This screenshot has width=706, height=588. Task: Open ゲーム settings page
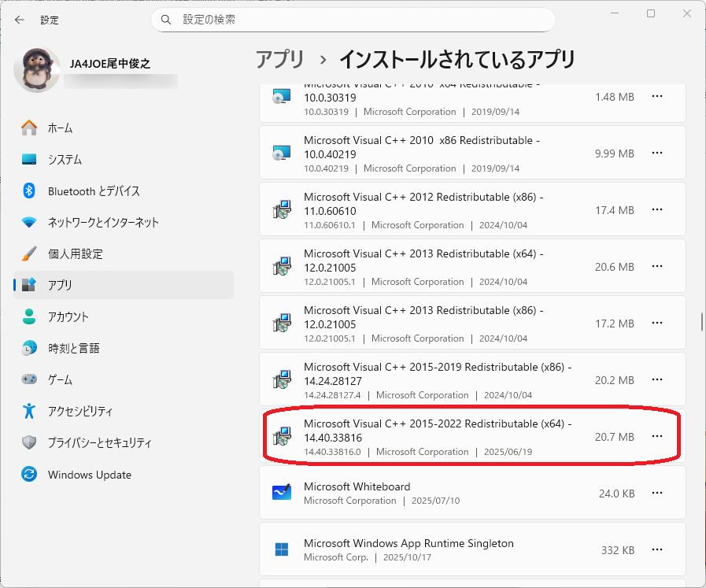pyautogui.click(x=124, y=379)
